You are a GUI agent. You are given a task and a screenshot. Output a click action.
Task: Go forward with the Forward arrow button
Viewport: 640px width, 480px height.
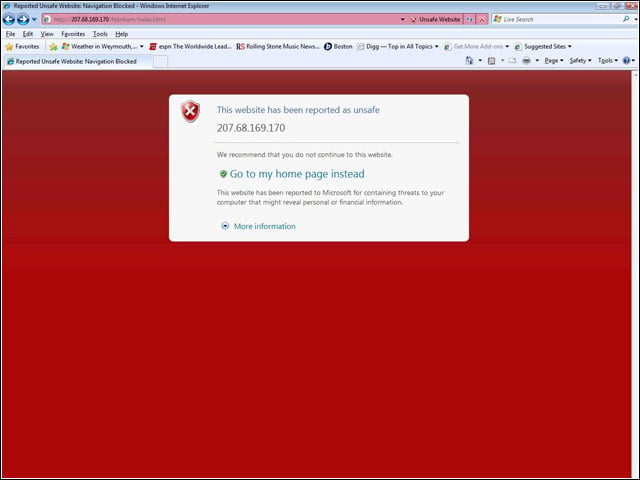click(x=23, y=19)
